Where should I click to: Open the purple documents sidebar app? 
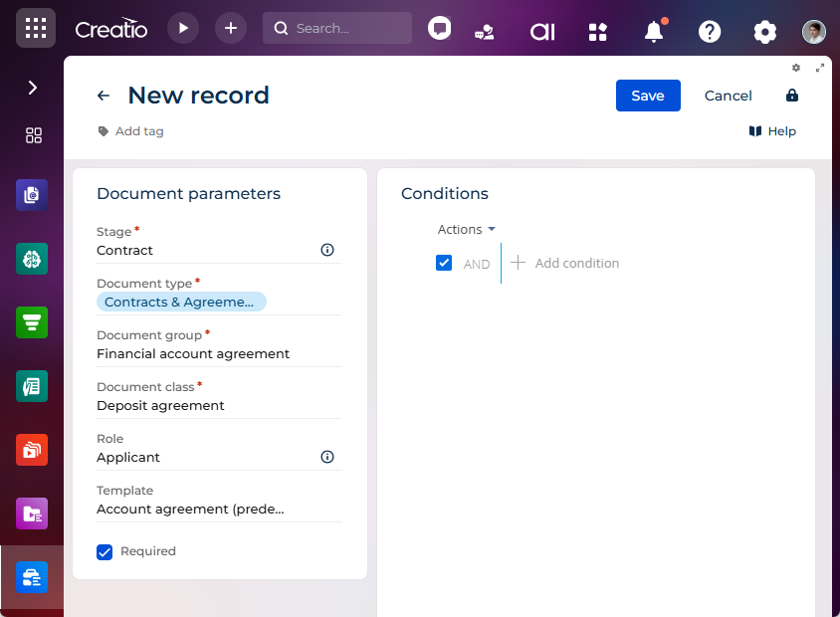click(32, 195)
